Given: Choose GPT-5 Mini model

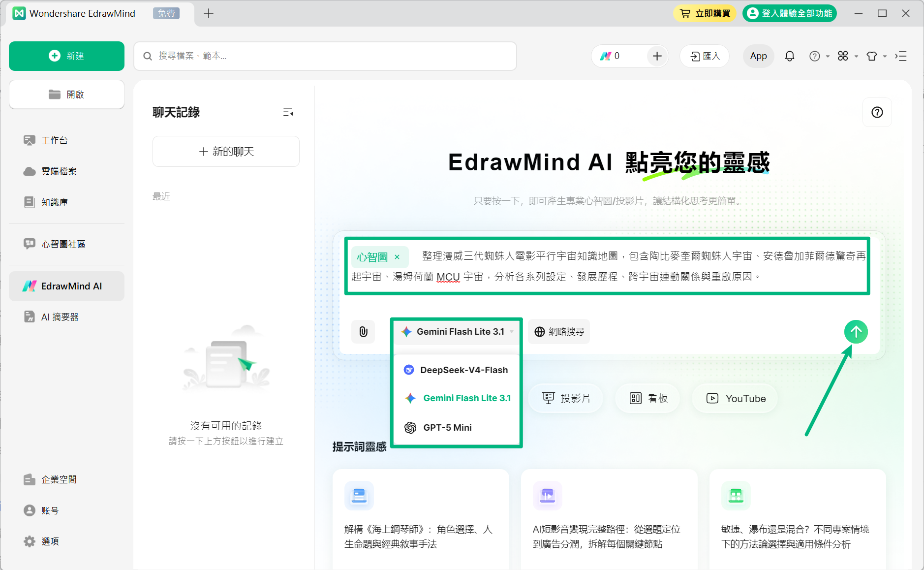Looking at the screenshot, I should 457,428.
